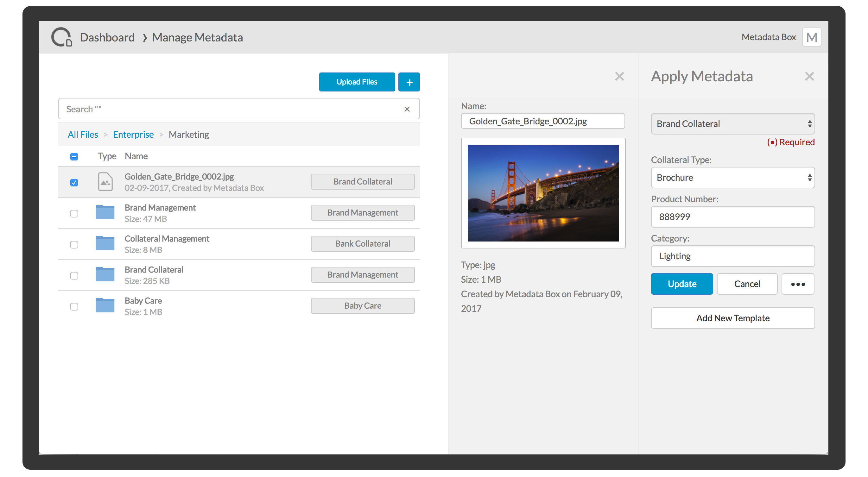The width and height of the screenshot is (868, 477).
Task: Focus the Search input field
Action: 239,109
